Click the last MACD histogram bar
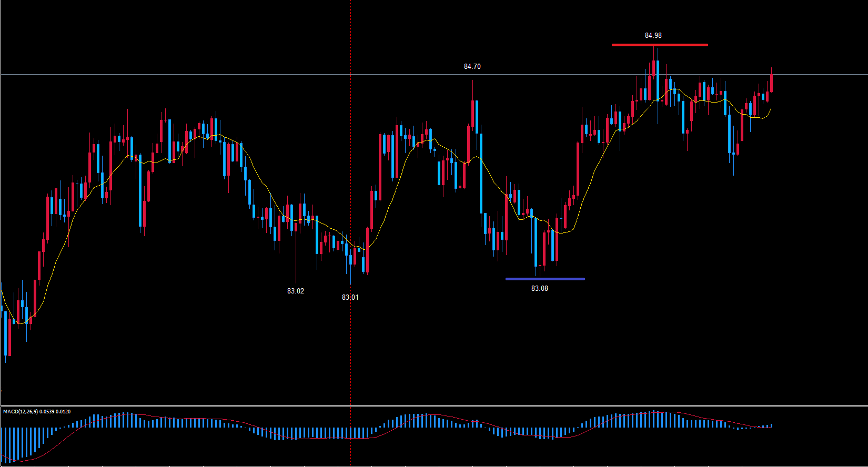Viewport: 868px width, 467px height. 771,425
